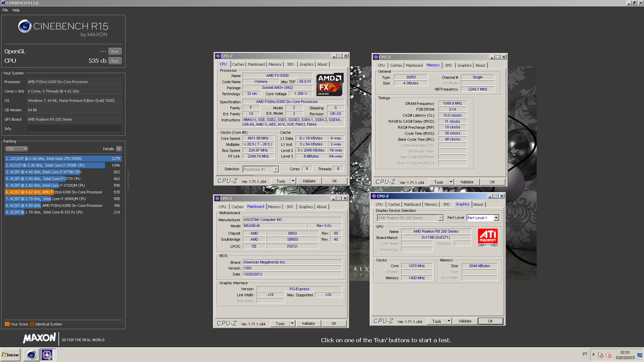Click the network monitor tray icon
Viewport: 644px width, 362px height.
640,355
